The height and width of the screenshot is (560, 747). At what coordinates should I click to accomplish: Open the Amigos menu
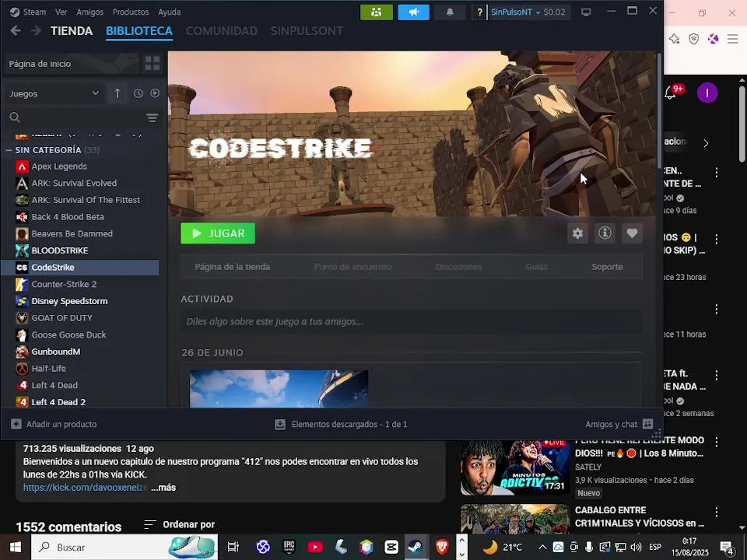pos(89,12)
